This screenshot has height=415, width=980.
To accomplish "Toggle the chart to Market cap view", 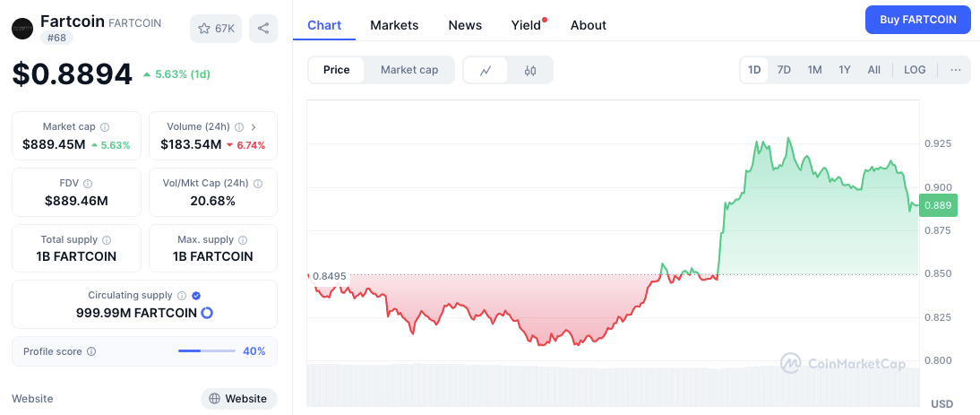I will tap(409, 70).
